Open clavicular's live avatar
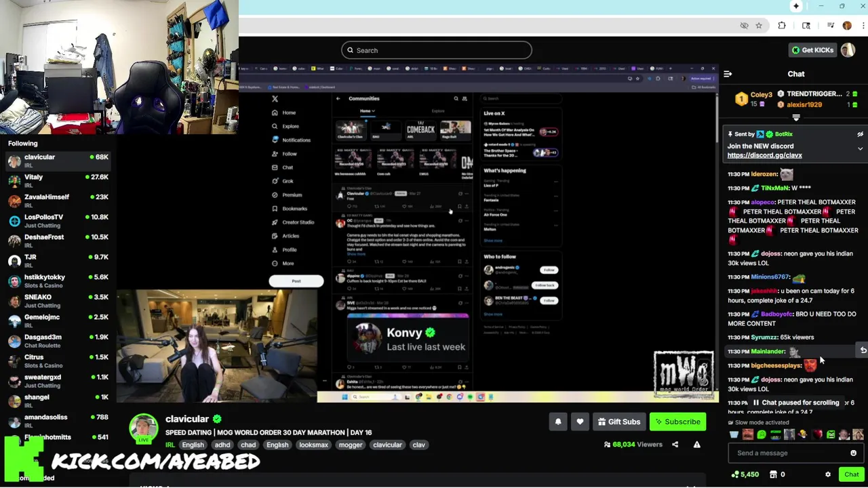868x488 pixels. click(144, 429)
